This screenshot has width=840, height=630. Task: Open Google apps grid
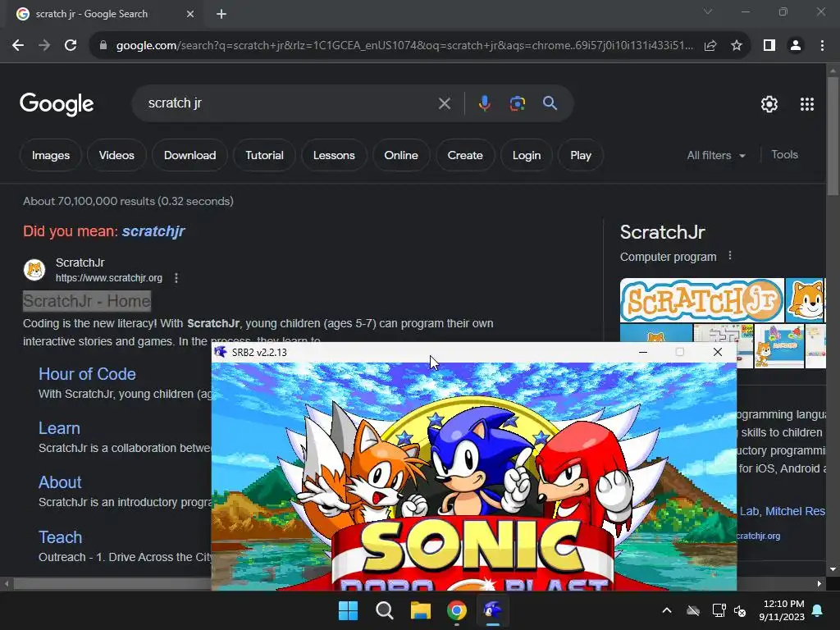point(807,104)
